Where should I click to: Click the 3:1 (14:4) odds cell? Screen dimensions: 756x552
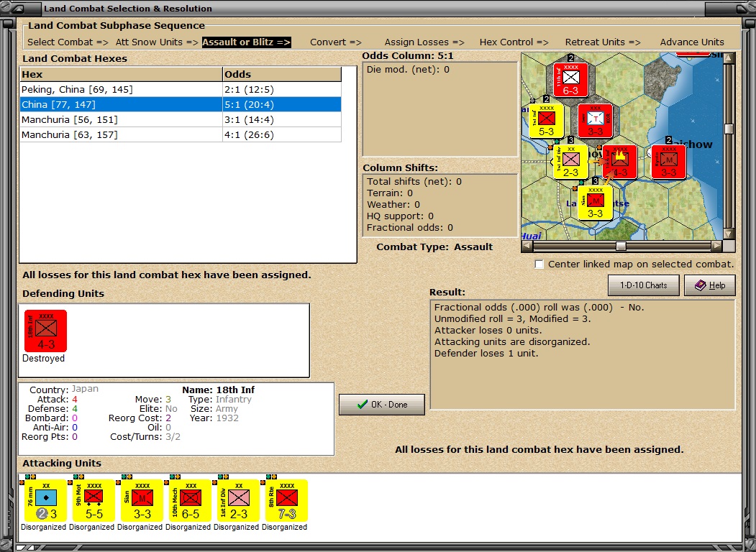(281, 119)
